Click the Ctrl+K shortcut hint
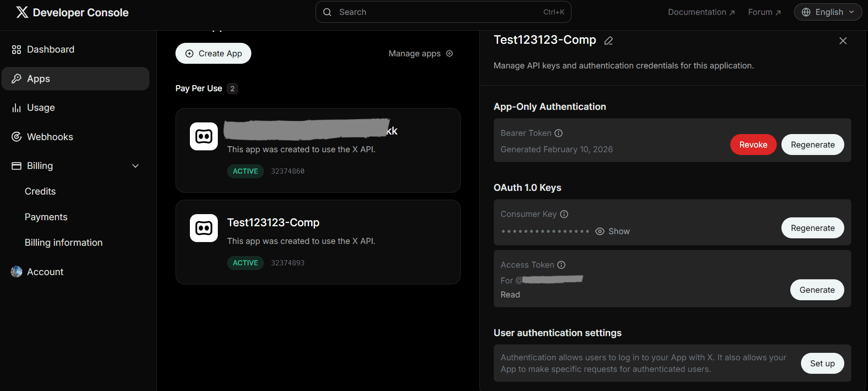This screenshot has width=868, height=391. 554,12
